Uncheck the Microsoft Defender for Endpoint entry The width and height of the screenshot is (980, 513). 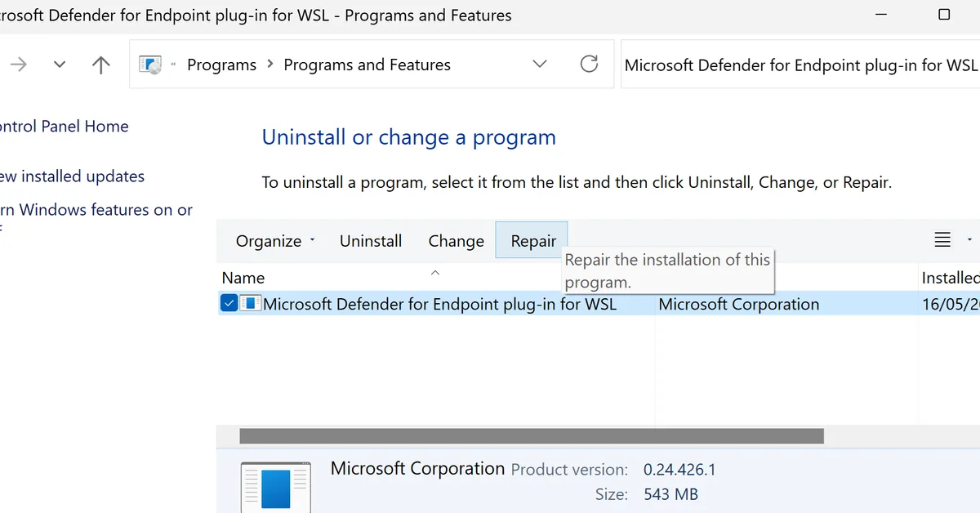[x=228, y=302]
